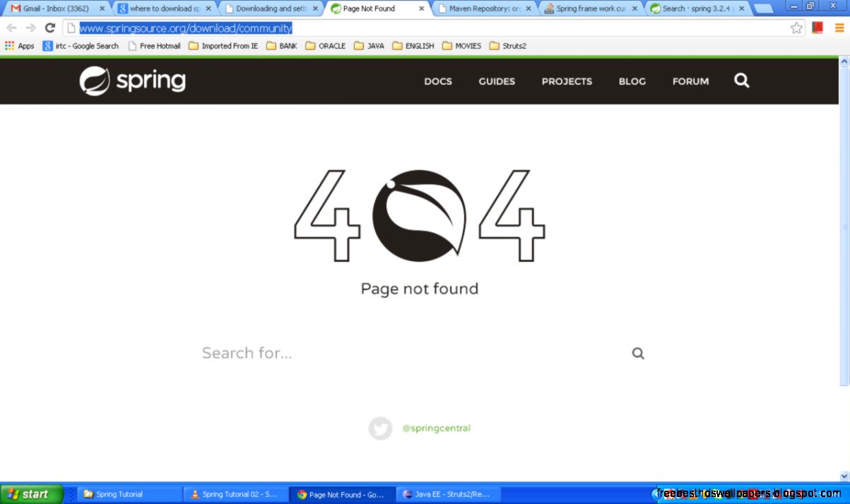Switch to the Gmail Inbox tab
This screenshot has height=504, width=850.
coord(57,8)
